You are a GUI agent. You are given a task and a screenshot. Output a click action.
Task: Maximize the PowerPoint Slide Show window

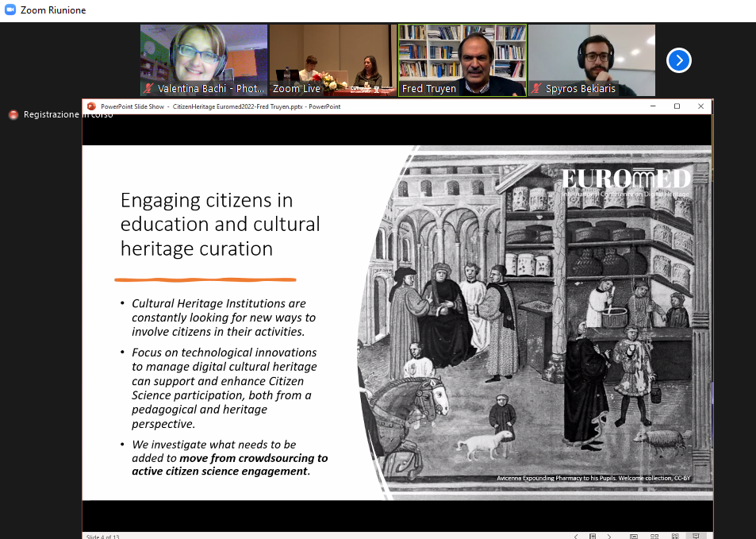click(x=677, y=106)
